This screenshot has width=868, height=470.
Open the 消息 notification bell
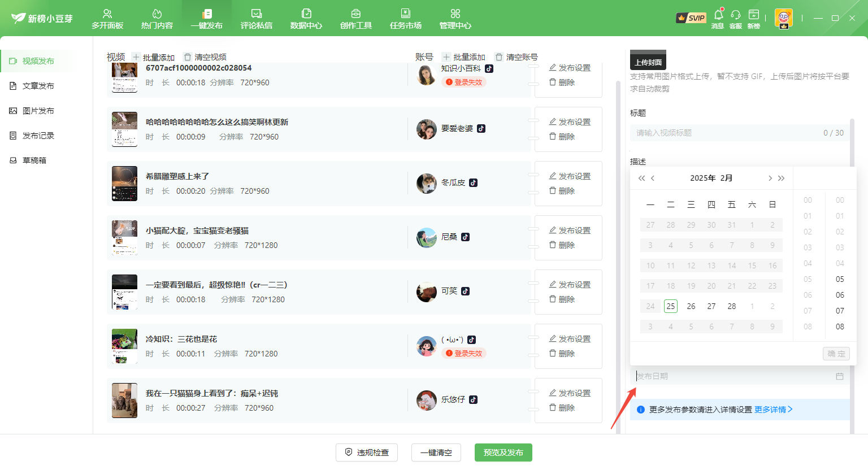tap(718, 19)
